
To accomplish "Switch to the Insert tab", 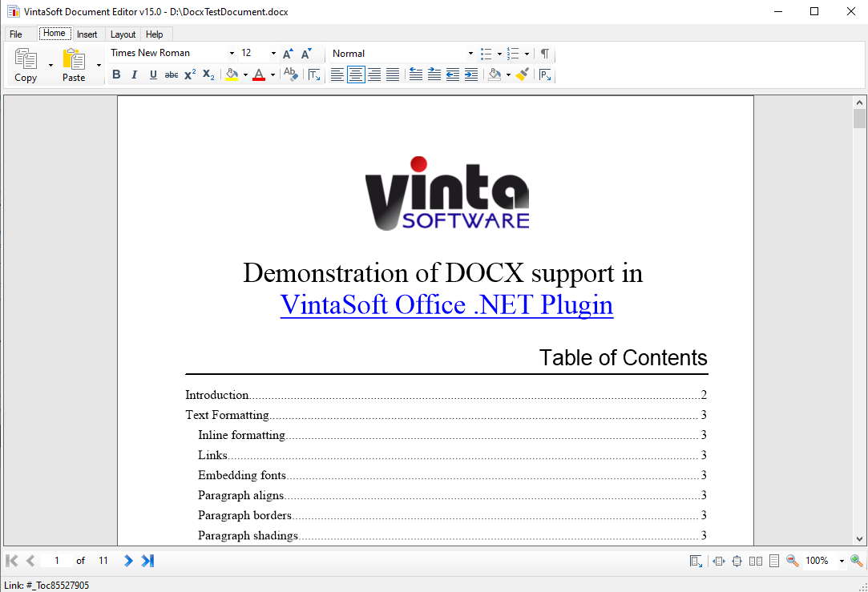I will click(87, 34).
